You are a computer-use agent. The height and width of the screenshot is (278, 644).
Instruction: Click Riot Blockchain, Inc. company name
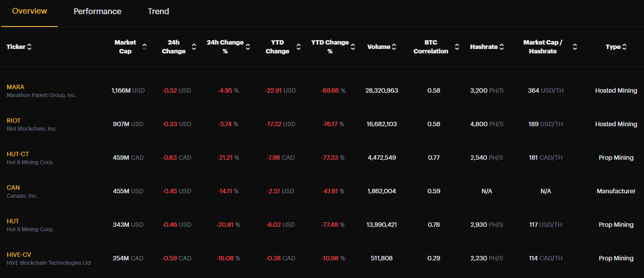[32, 129]
